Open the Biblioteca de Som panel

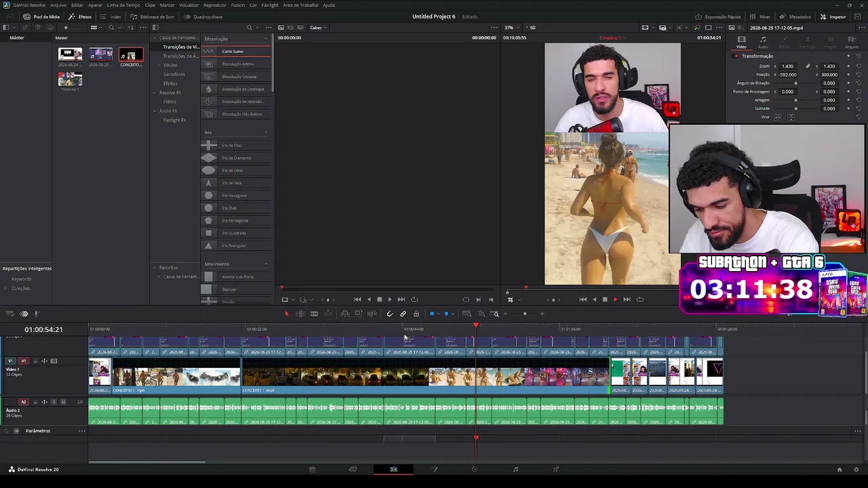[x=153, y=16]
